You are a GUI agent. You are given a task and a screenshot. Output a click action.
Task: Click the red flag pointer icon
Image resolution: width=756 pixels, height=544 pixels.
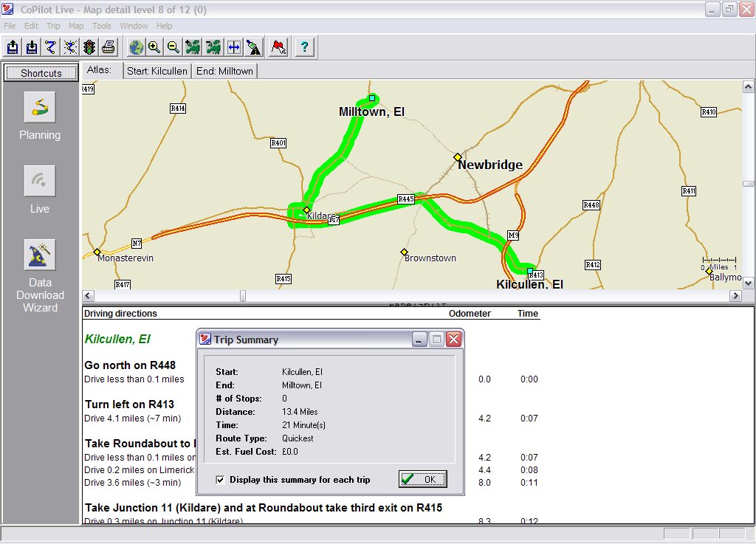coord(278,47)
